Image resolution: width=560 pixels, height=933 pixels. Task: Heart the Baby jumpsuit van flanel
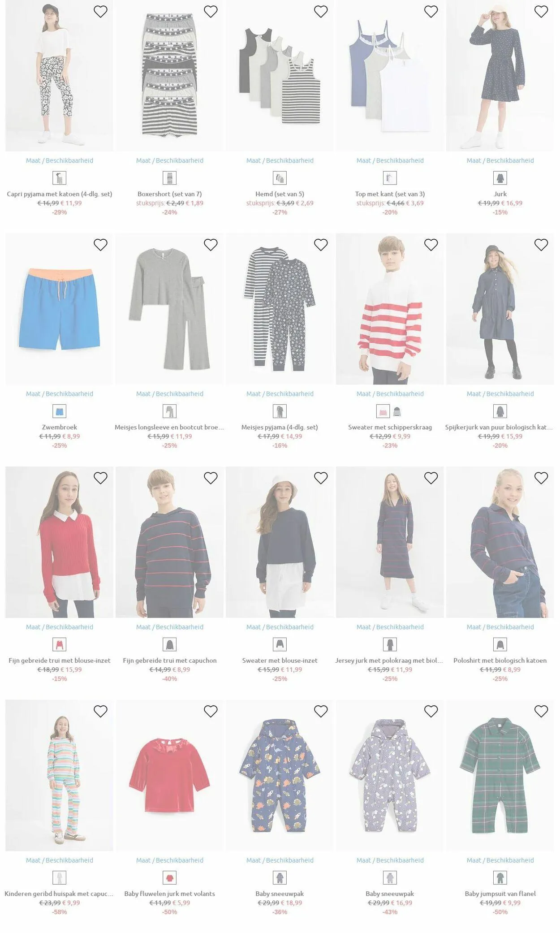(x=541, y=711)
